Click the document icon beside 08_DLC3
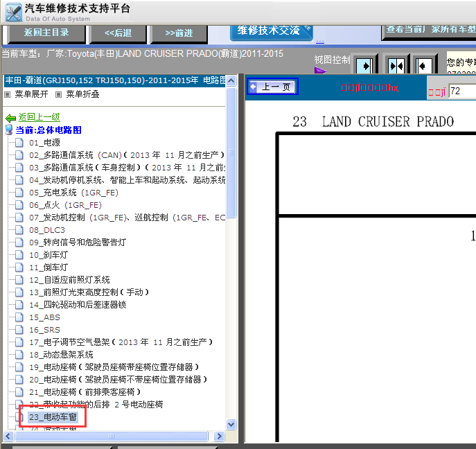The width and height of the screenshot is (476, 449). pos(19,230)
